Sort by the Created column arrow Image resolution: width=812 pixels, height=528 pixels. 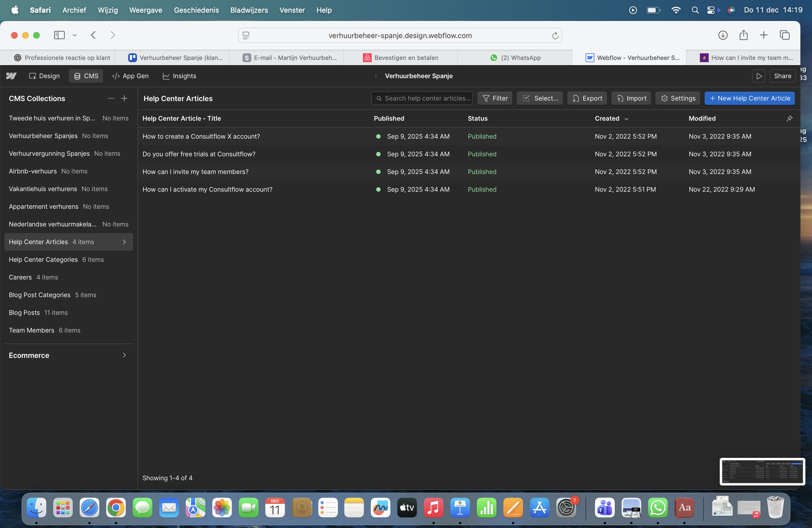(626, 119)
